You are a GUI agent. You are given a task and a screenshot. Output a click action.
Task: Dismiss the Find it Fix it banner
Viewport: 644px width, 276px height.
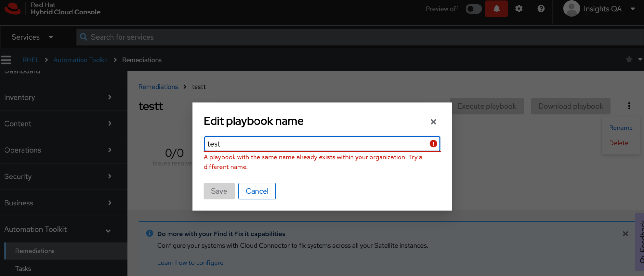625,234
